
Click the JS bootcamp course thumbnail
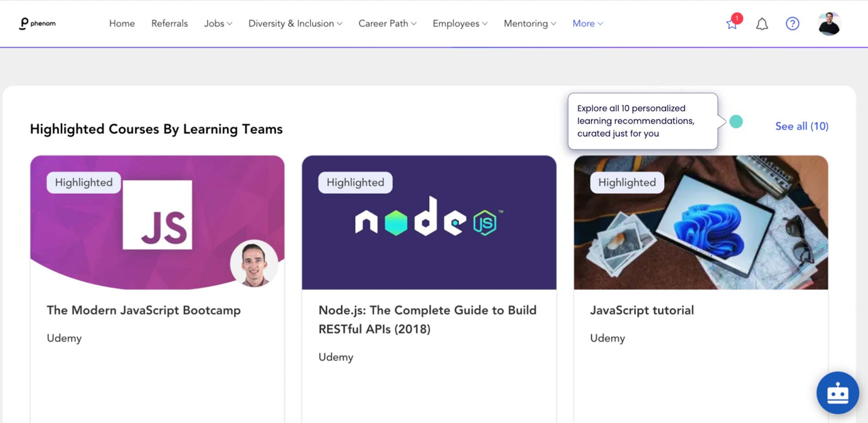[157, 223]
